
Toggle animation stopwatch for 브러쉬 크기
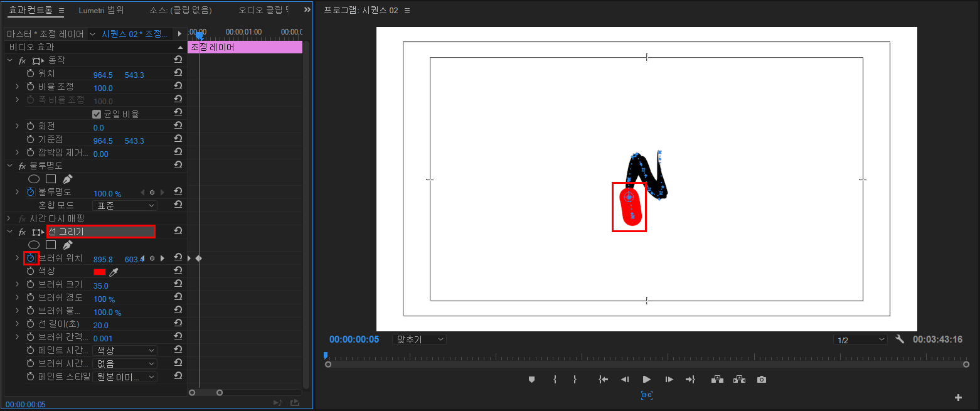(x=30, y=284)
